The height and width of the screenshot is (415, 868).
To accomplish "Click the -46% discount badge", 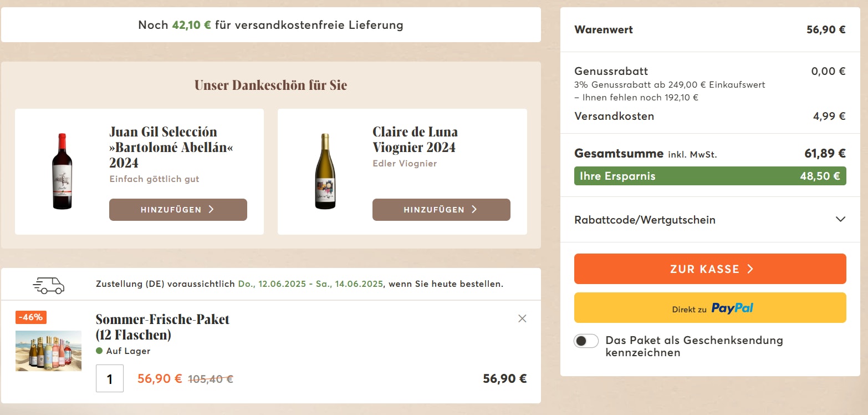I will [31, 317].
